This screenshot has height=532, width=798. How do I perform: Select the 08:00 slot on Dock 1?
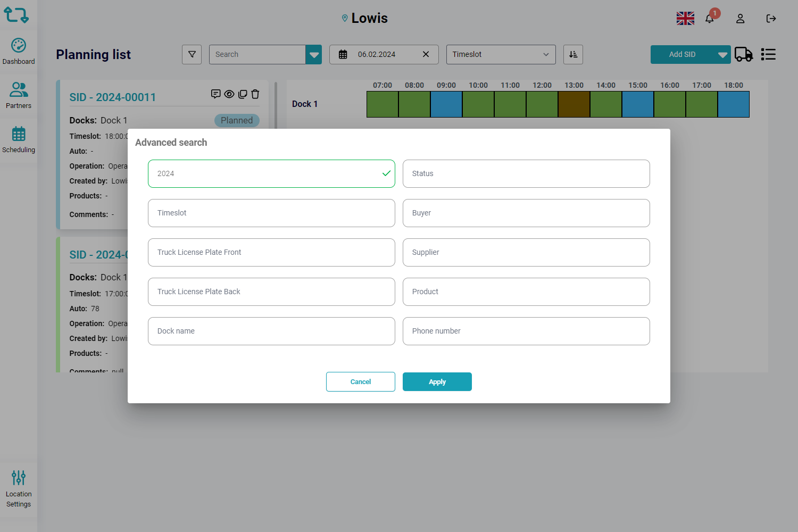414,104
